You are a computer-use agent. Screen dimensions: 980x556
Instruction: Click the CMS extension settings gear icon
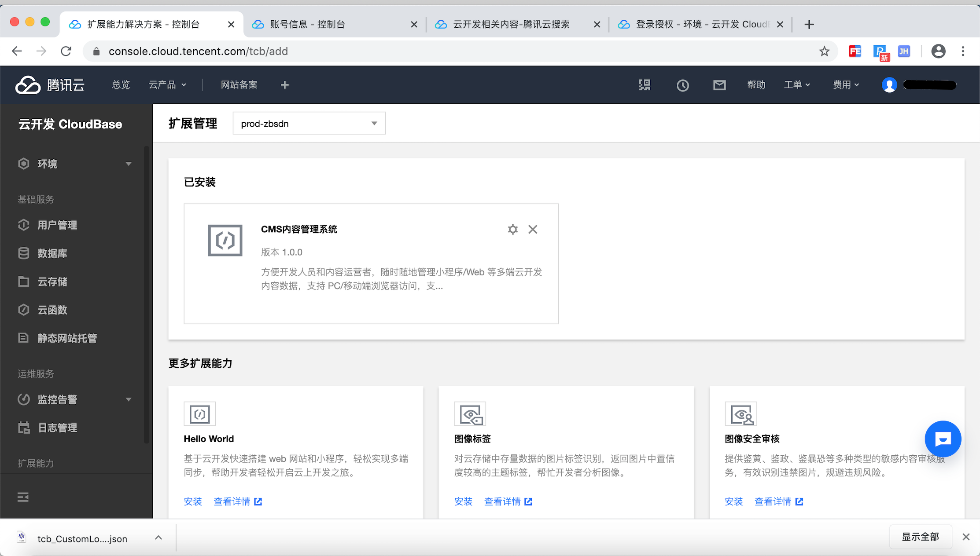(x=512, y=229)
